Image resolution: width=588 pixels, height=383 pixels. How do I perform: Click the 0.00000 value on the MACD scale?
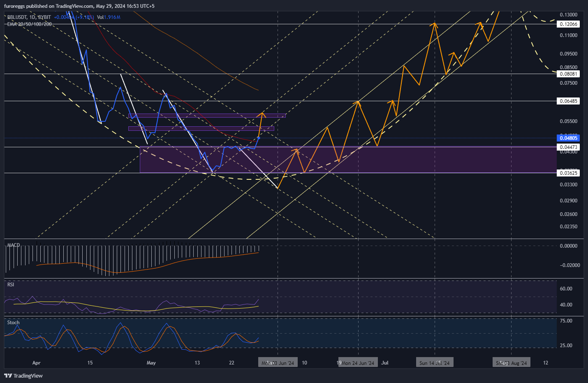569,246
